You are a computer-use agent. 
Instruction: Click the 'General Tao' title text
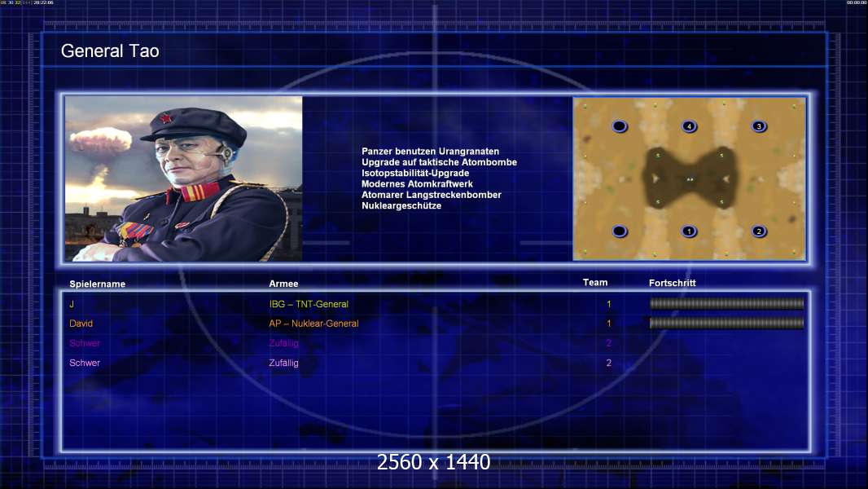110,51
